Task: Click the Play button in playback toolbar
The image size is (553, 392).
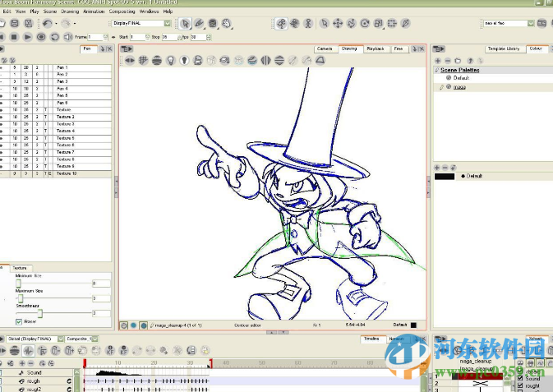Action: point(27,37)
